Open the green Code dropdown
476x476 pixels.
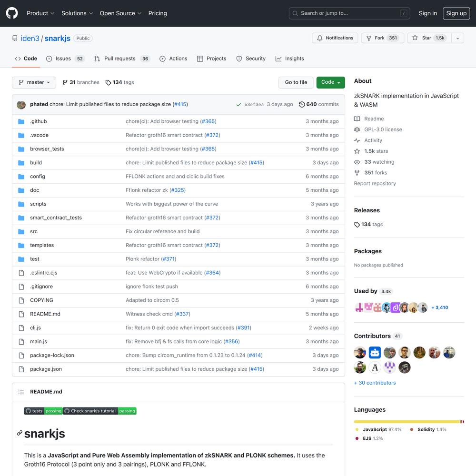coord(331,82)
